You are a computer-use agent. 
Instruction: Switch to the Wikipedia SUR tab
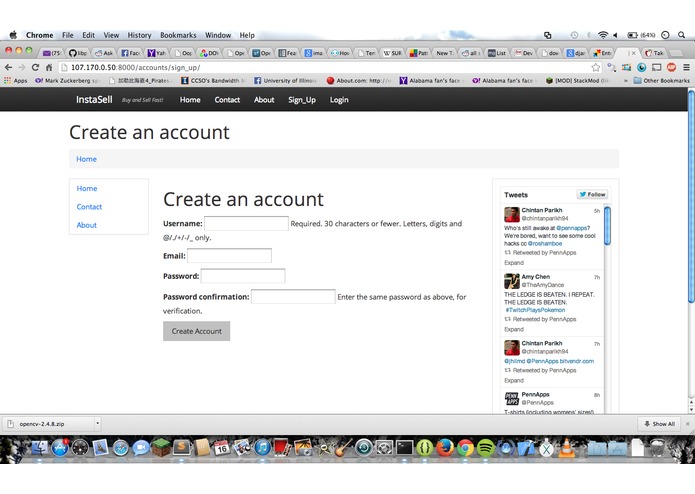point(392,53)
